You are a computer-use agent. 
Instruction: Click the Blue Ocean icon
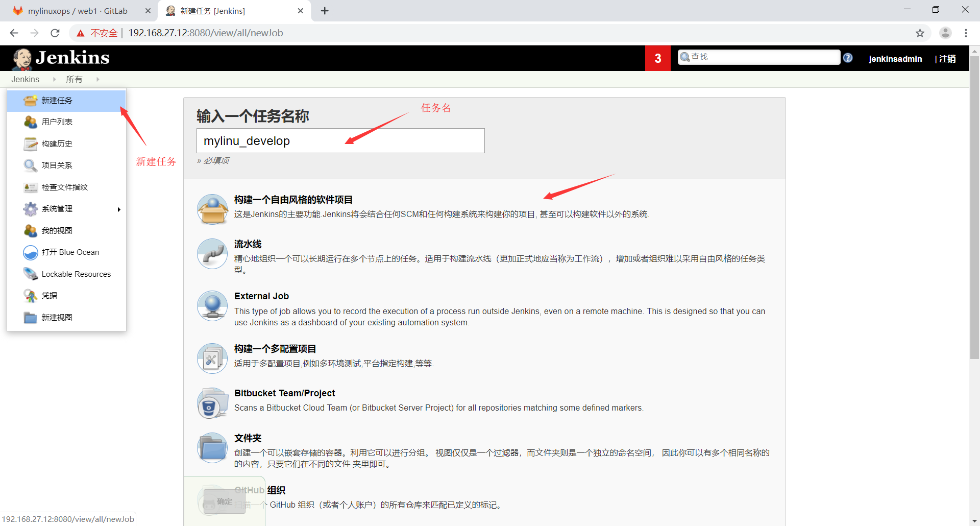click(31, 252)
